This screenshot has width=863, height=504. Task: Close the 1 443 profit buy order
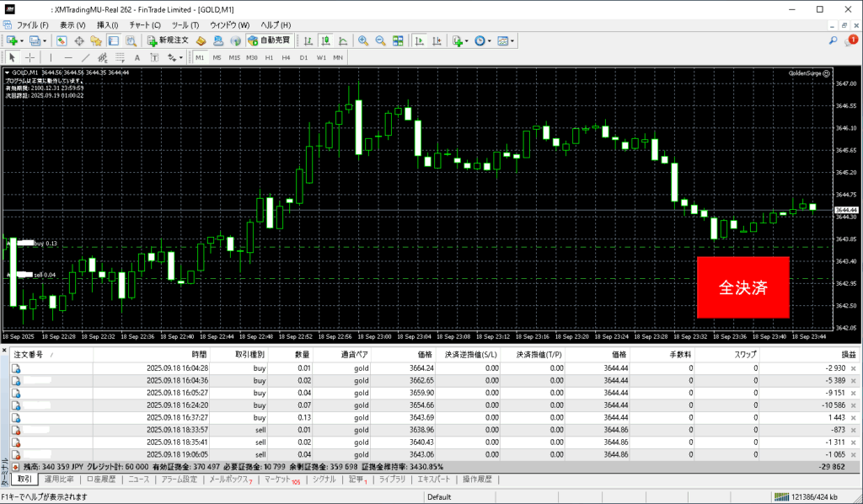(x=853, y=418)
